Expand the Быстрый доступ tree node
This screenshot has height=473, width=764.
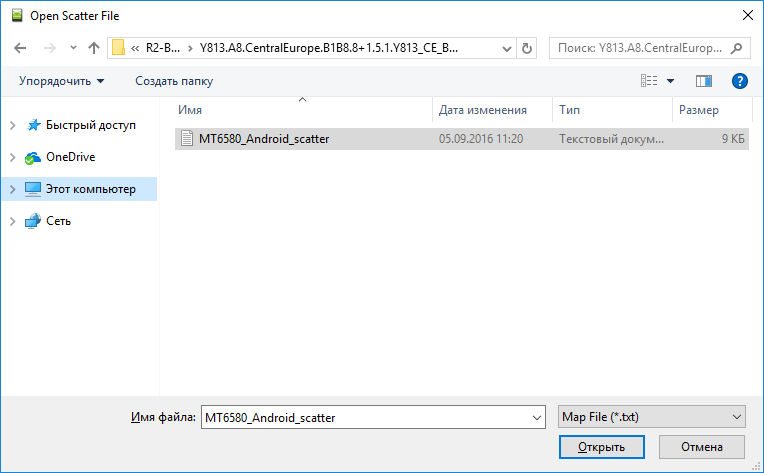tap(12, 125)
